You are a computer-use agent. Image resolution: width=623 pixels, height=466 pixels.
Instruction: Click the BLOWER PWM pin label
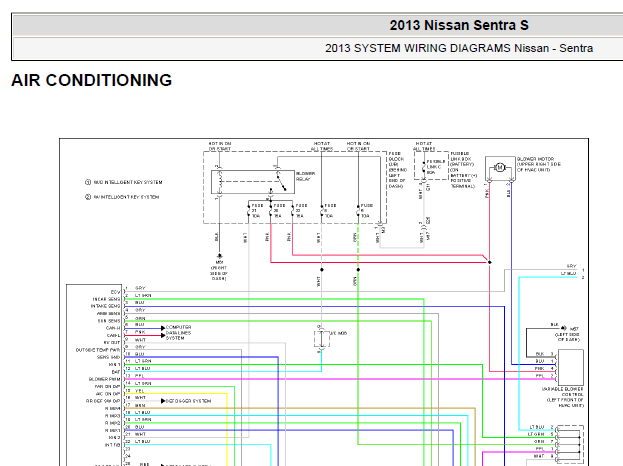(105, 379)
